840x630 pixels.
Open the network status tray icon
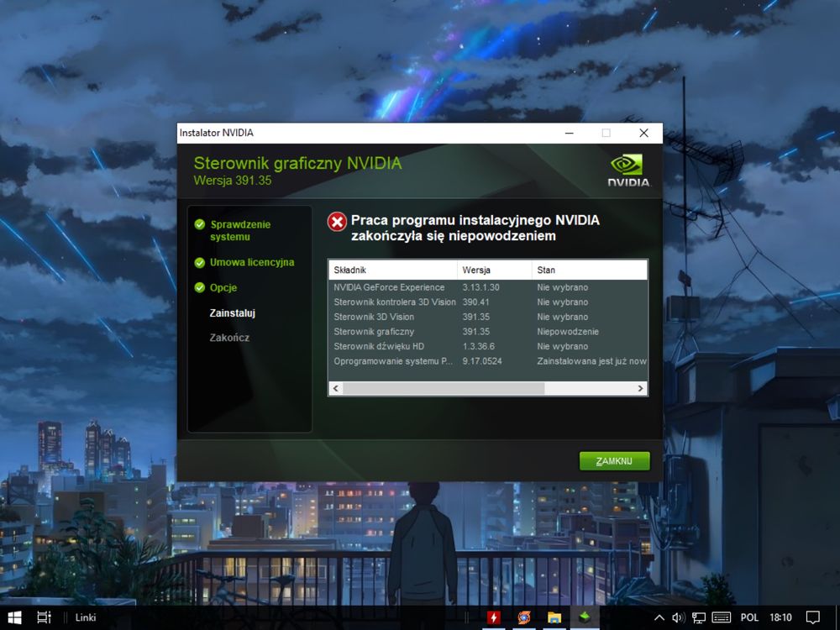699,617
